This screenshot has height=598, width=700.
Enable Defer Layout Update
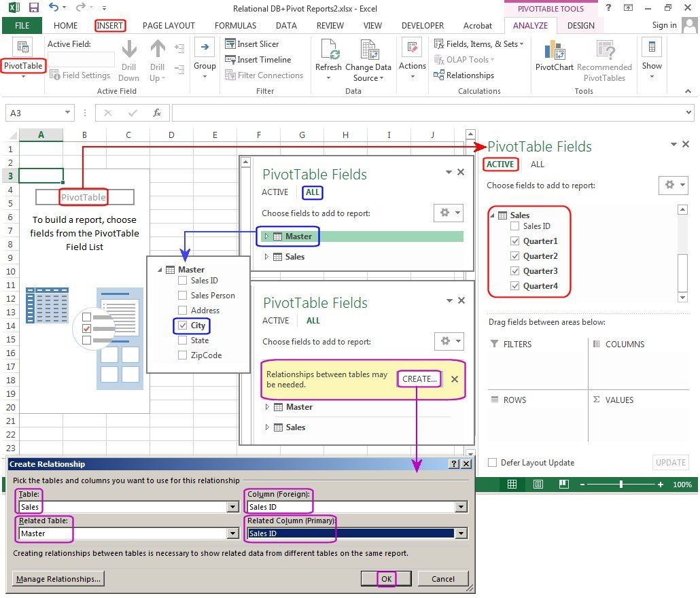click(x=492, y=462)
